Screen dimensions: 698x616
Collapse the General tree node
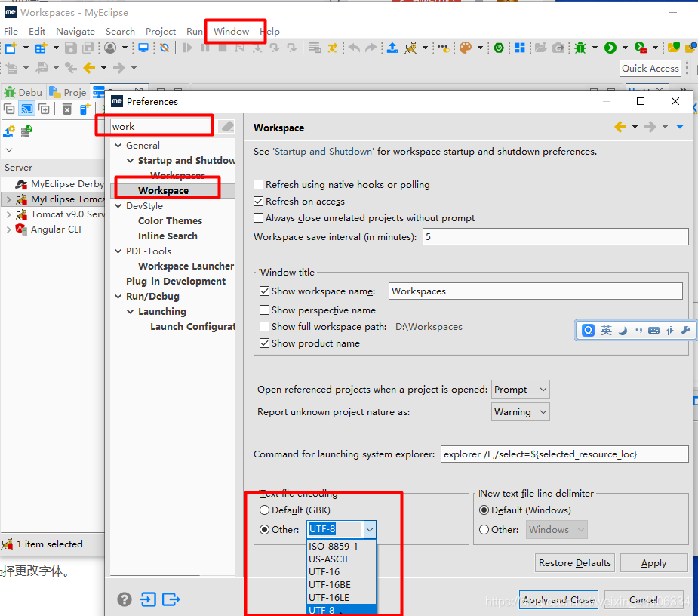point(118,146)
